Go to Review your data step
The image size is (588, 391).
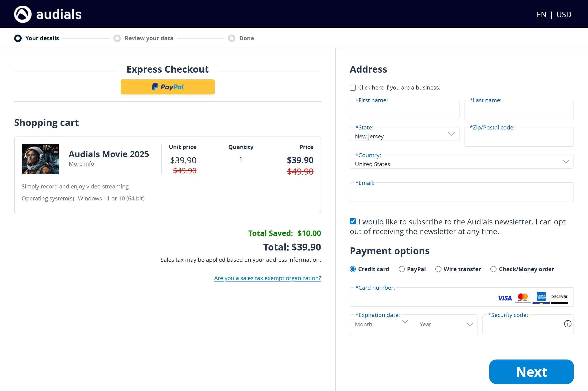(x=143, y=38)
